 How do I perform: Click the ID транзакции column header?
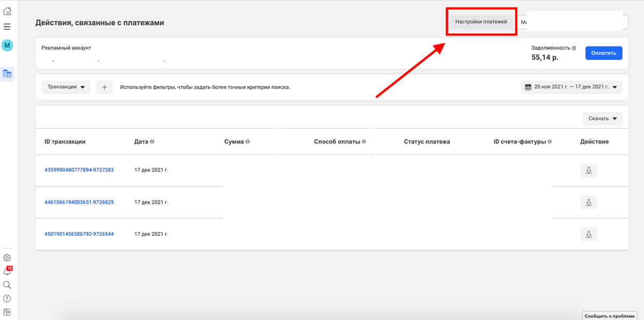(65, 142)
